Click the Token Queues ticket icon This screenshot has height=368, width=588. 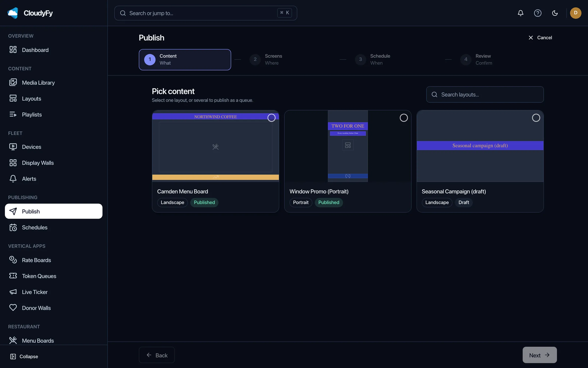click(13, 276)
